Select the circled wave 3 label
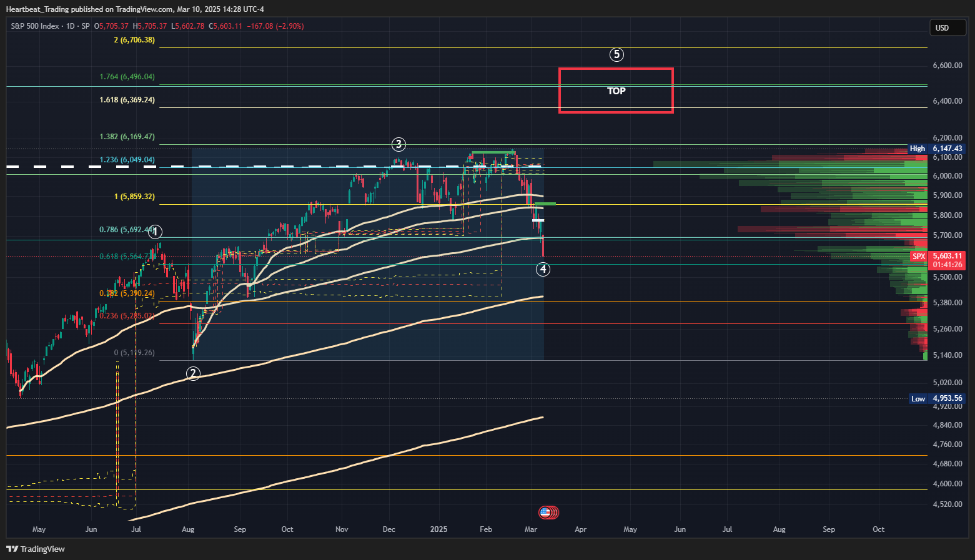This screenshot has width=975, height=560. 398,144
